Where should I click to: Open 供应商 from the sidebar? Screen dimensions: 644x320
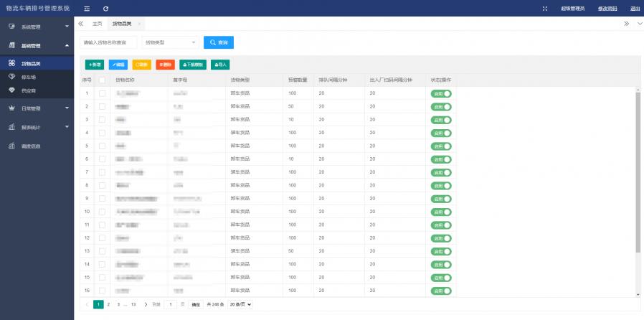[29, 90]
